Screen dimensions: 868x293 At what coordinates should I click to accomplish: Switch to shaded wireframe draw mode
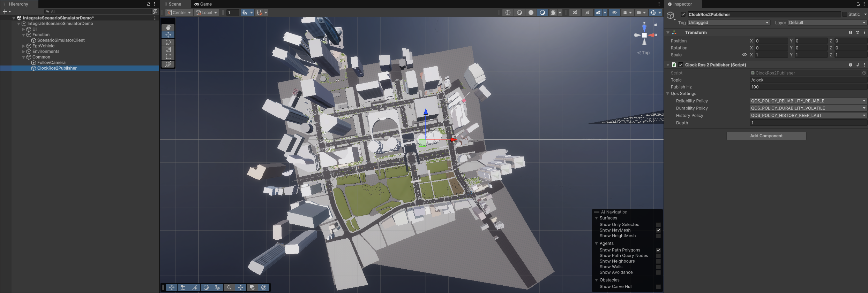click(519, 13)
